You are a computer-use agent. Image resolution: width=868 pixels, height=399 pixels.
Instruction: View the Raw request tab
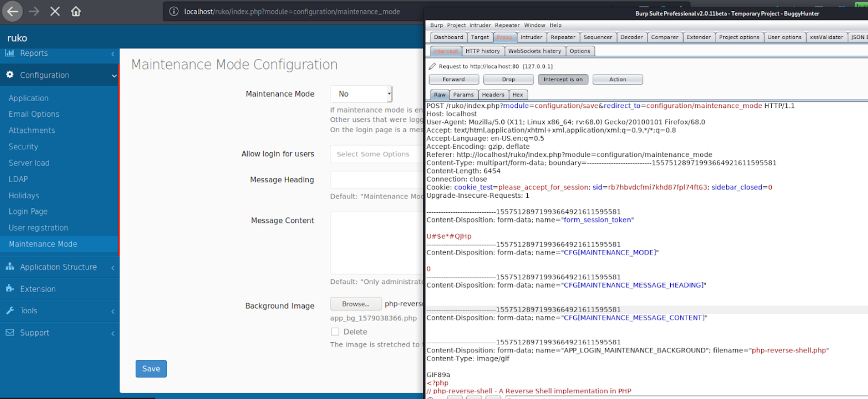[439, 94]
